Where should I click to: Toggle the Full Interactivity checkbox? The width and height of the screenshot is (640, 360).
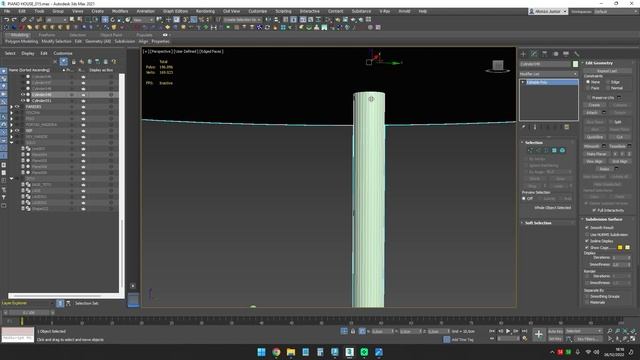[x=594, y=210]
